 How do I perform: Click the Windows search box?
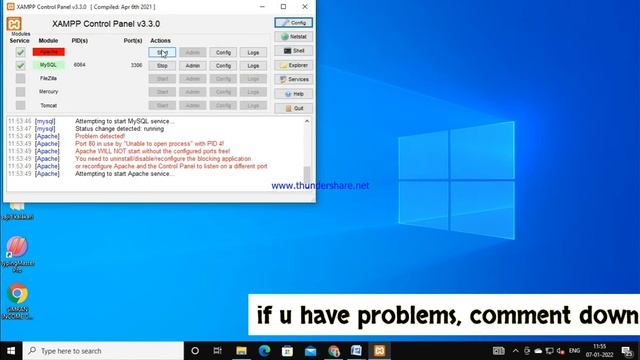click(x=103, y=351)
